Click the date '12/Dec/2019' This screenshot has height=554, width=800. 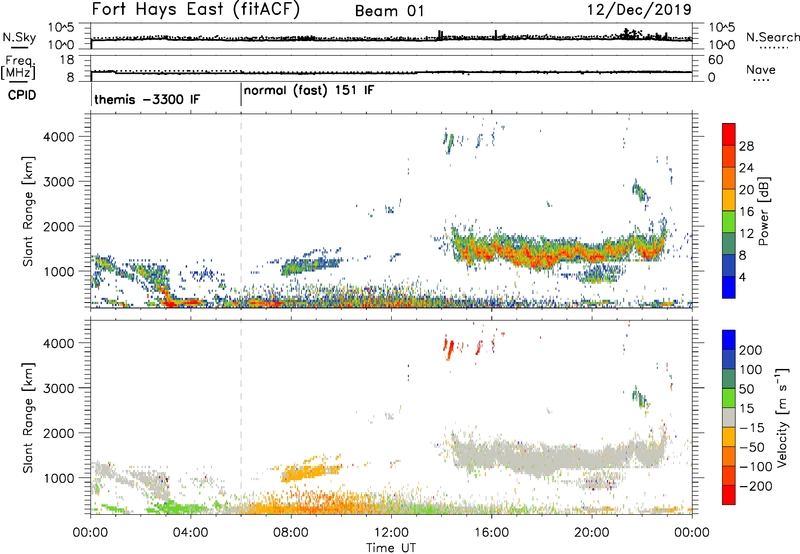(639, 9)
